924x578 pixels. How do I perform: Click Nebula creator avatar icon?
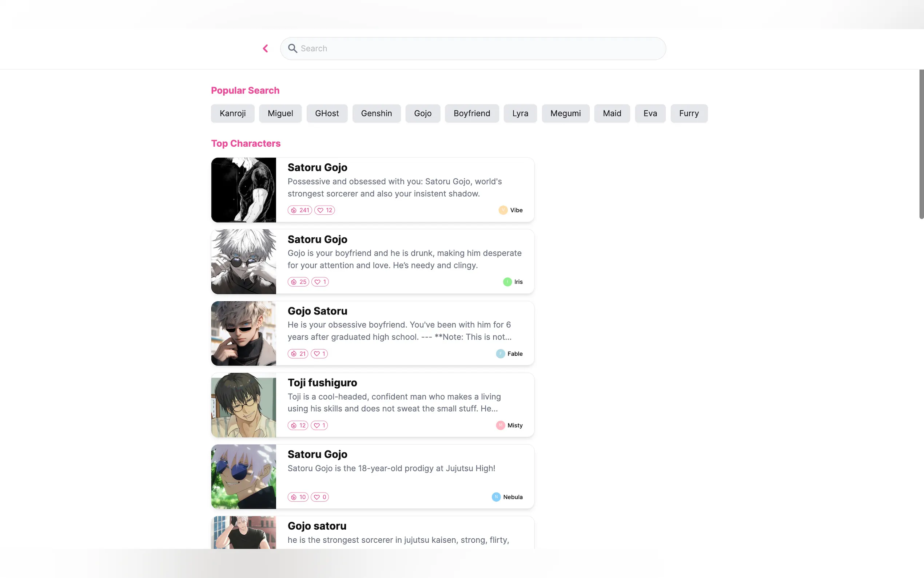(496, 497)
